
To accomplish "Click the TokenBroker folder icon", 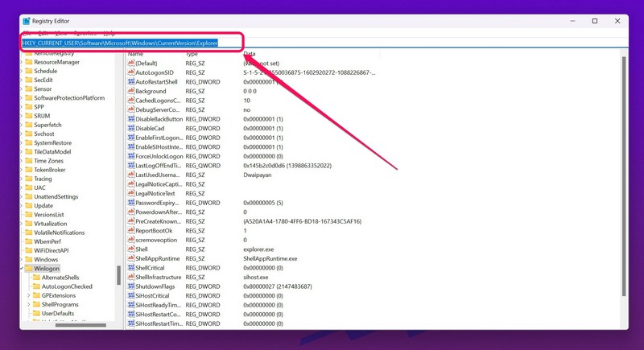I will [x=29, y=170].
